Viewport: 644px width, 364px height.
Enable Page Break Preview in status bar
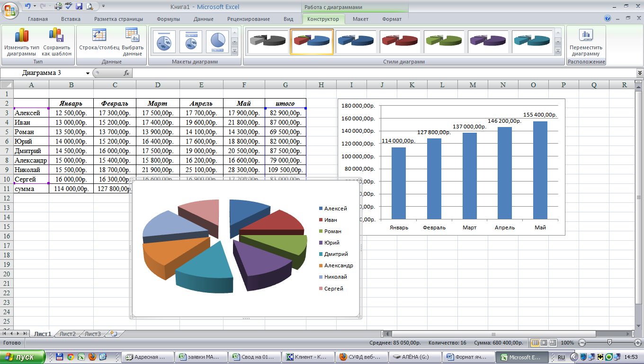coord(552,343)
